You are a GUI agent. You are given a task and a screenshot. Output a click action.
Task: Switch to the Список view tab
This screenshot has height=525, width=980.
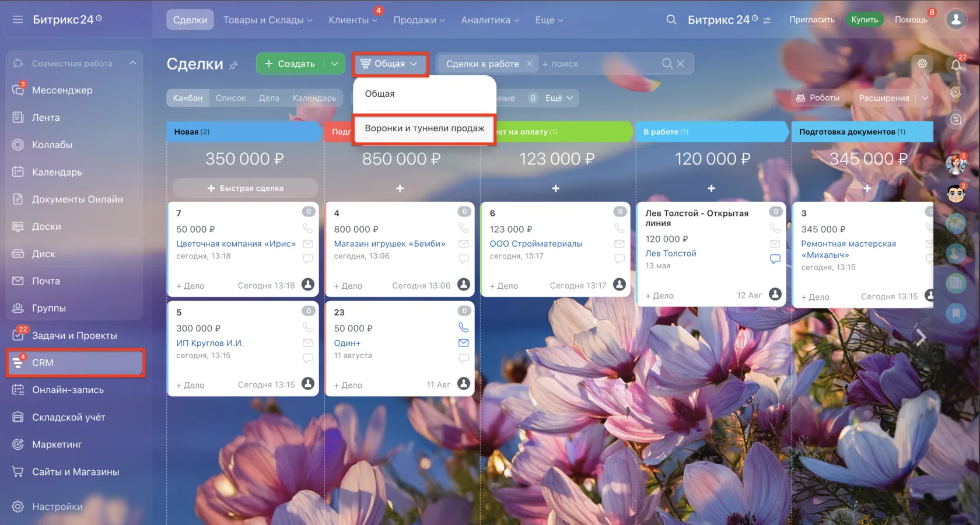pyautogui.click(x=230, y=98)
